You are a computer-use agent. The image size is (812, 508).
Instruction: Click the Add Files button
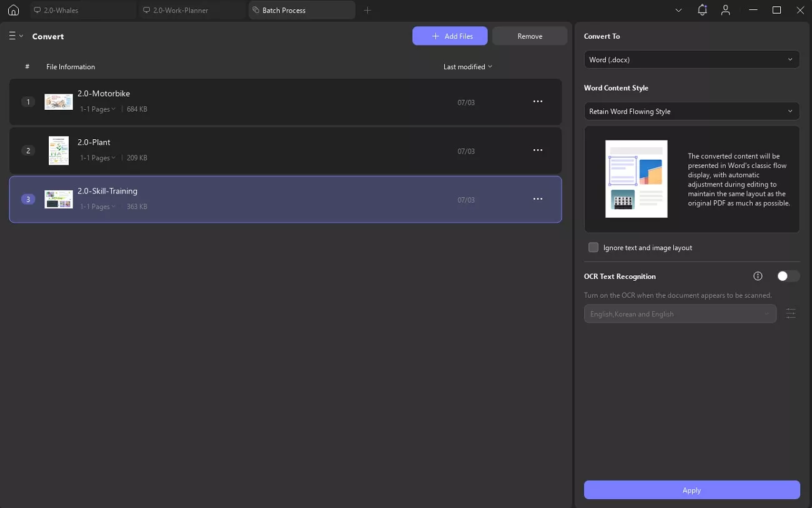point(450,36)
